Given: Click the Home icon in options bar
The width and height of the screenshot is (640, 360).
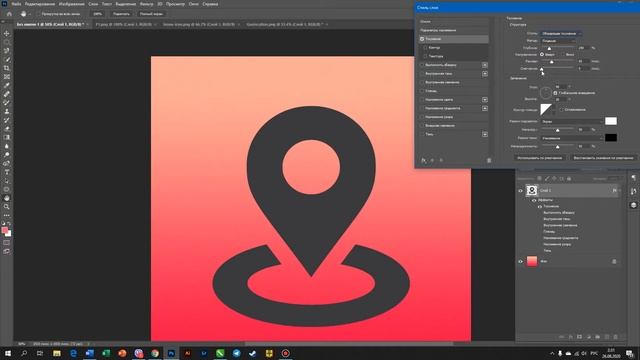Looking at the screenshot, I should 9,14.
